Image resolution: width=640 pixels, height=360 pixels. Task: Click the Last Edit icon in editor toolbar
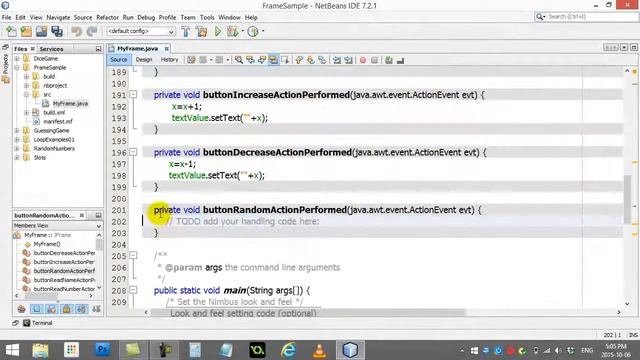191,60
